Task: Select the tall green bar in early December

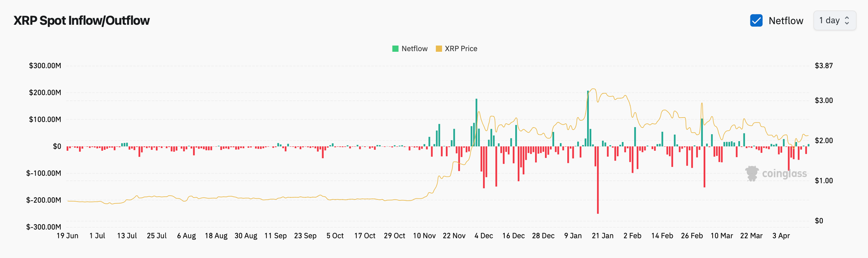Action: tap(476, 122)
